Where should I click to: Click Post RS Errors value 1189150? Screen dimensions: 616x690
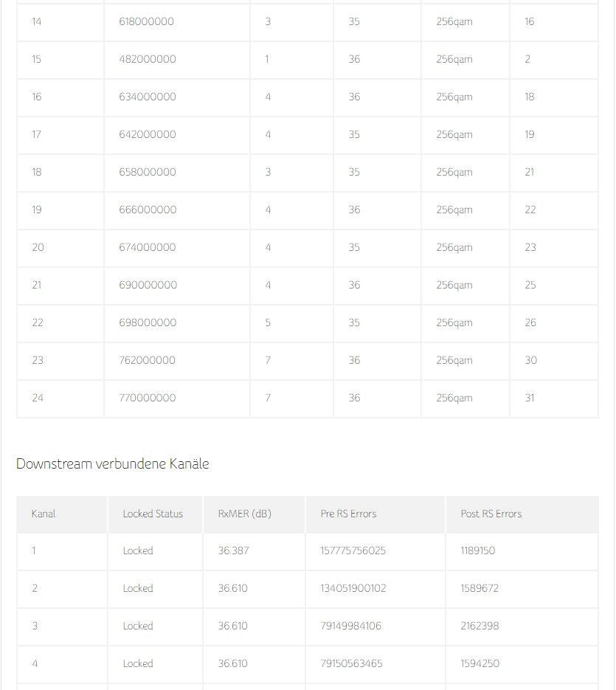coord(477,551)
